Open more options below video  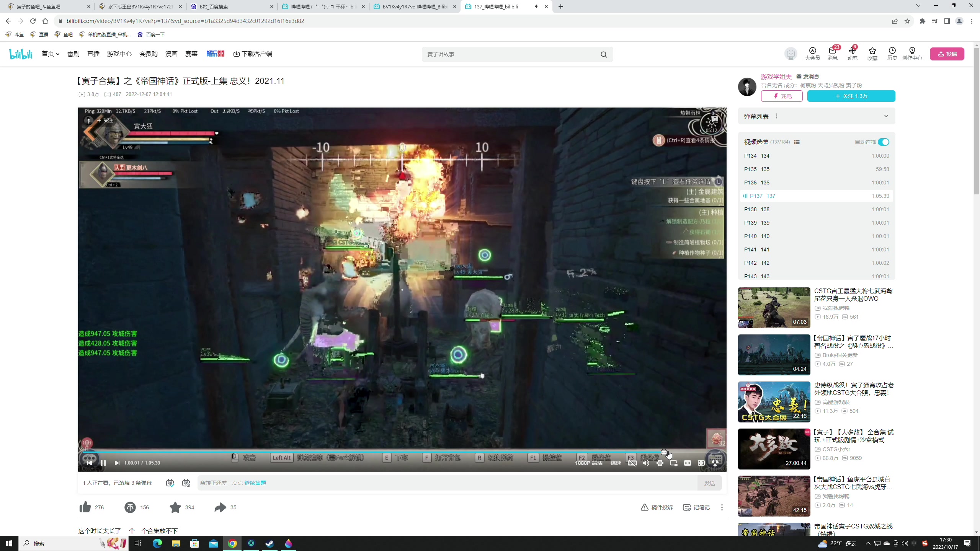click(x=722, y=507)
